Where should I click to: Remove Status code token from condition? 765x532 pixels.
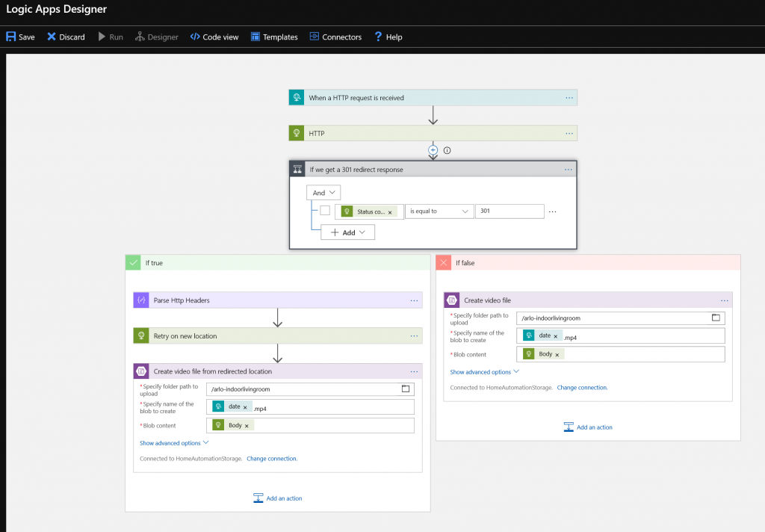(390, 212)
